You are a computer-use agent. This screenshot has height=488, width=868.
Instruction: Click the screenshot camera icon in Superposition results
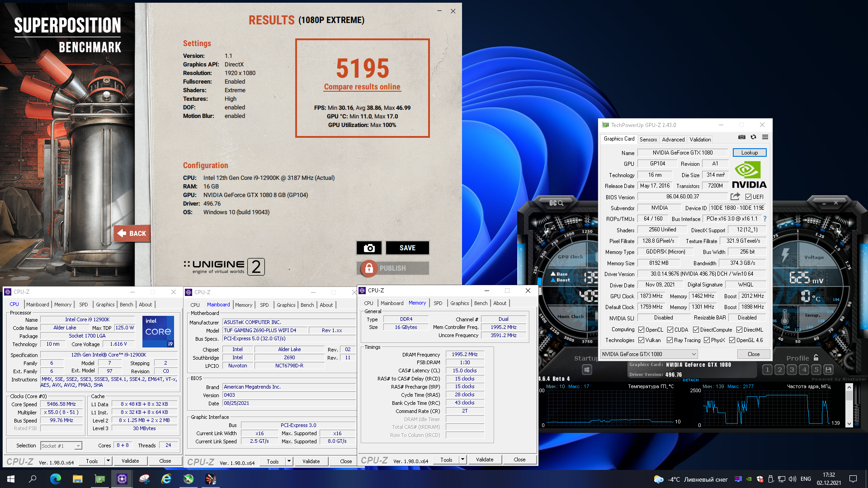[x=369, y=248]
